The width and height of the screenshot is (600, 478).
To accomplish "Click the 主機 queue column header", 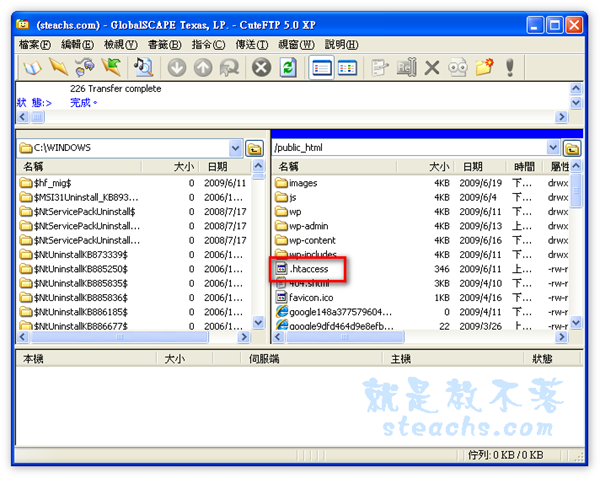I will click(x=453, y=359).
